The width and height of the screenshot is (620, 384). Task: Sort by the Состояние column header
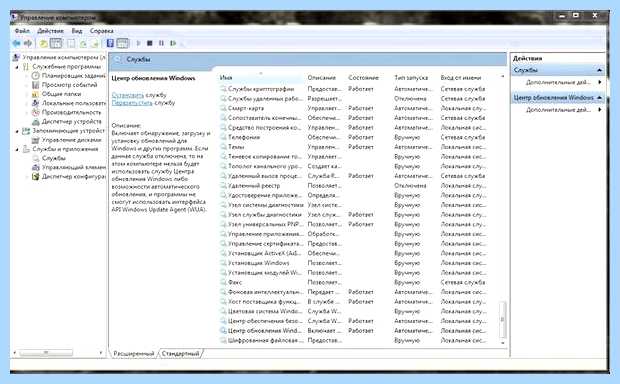[x=369, y=78]
